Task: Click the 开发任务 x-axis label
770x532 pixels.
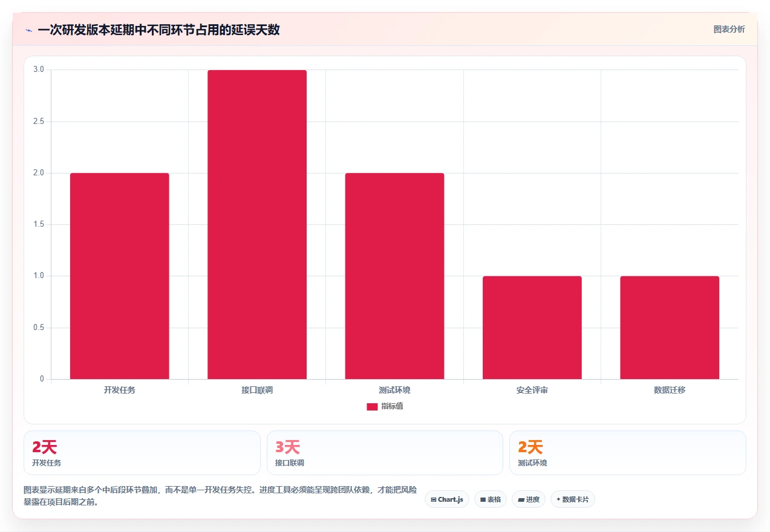Action: tap(120, 390)
